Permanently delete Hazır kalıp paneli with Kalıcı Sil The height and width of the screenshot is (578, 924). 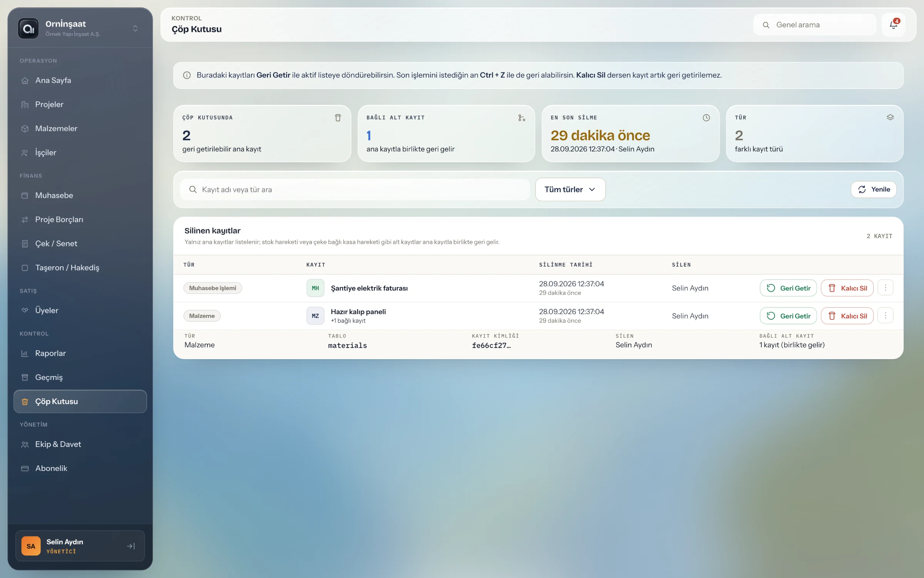coord(847,316)
